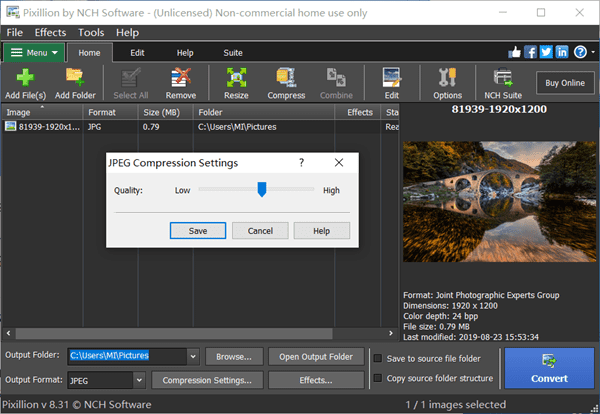Viewport: 600px width, 414px height.
Task: Click Help button in compression dialog
Action: point(321,231)
